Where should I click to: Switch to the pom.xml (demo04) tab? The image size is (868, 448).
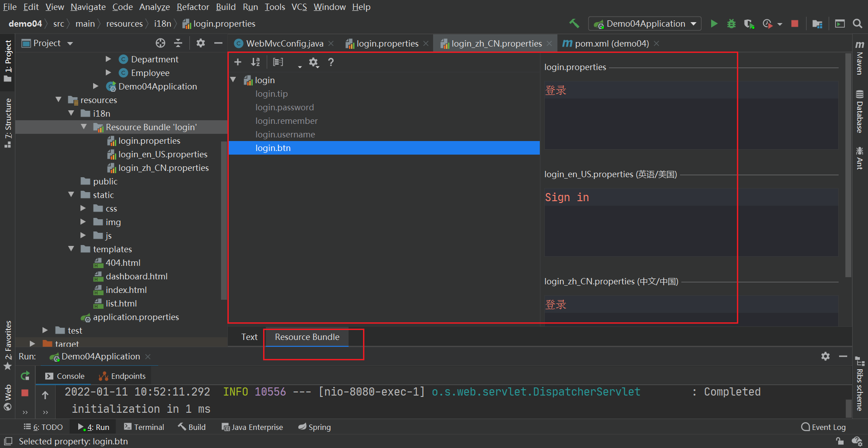tap(611, 43)
